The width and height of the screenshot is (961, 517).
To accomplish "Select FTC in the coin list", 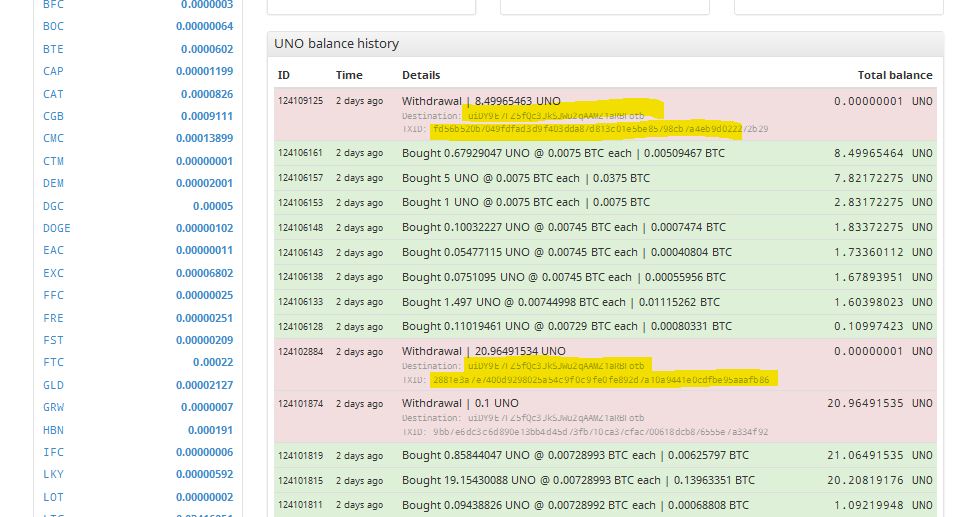I will point(53,362).
